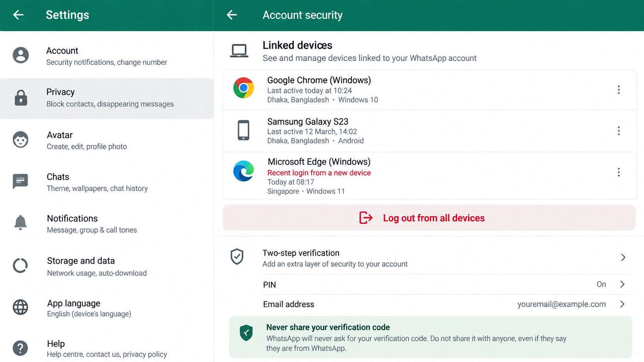Click the Microsoft Edge logo icon
Screen dimensions: 644x362
coord(243,171)
